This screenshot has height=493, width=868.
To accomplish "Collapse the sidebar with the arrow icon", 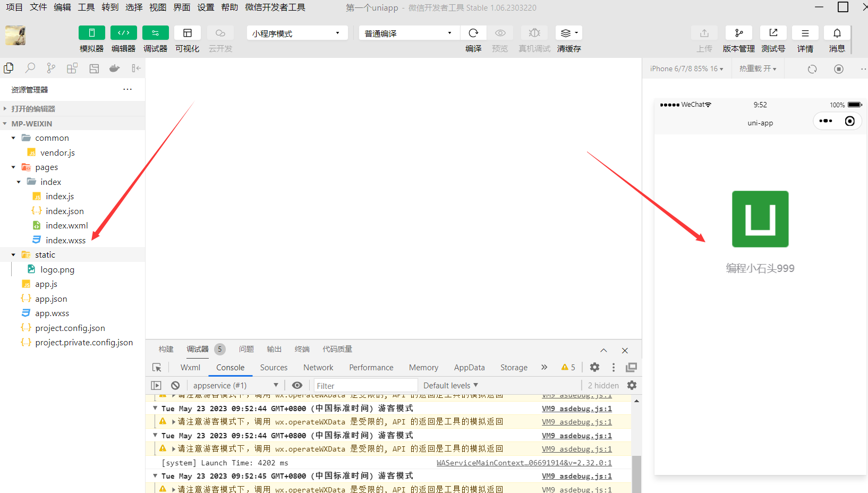I will click(x=137, y=68).
